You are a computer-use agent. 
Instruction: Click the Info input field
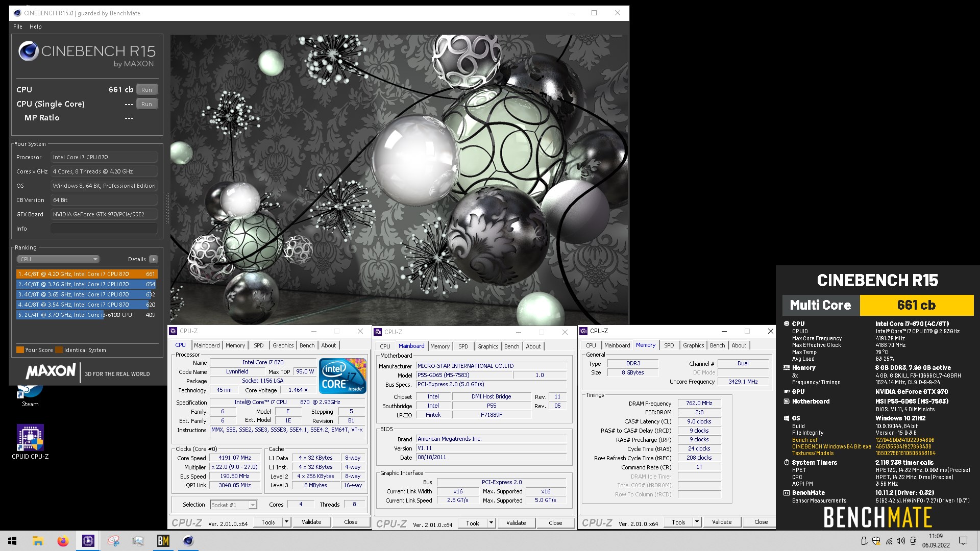pos(104,229)
